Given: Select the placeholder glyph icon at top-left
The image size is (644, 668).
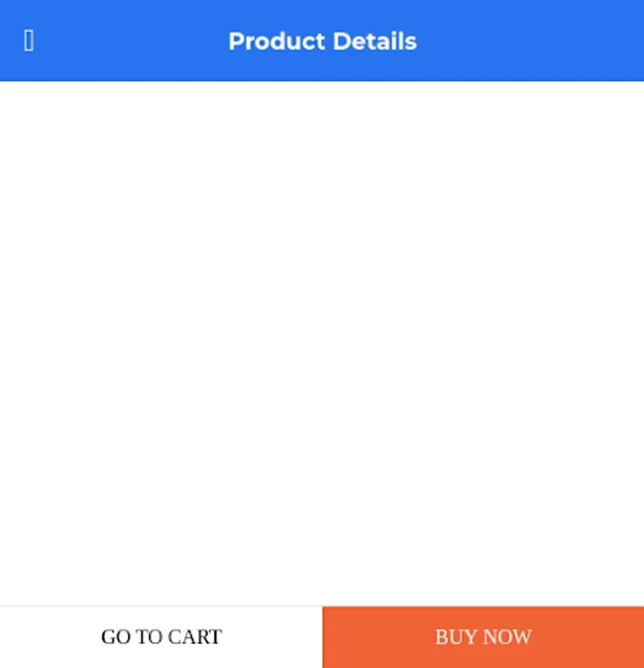Looking at the screenshot, I should [x=29, y=41].
